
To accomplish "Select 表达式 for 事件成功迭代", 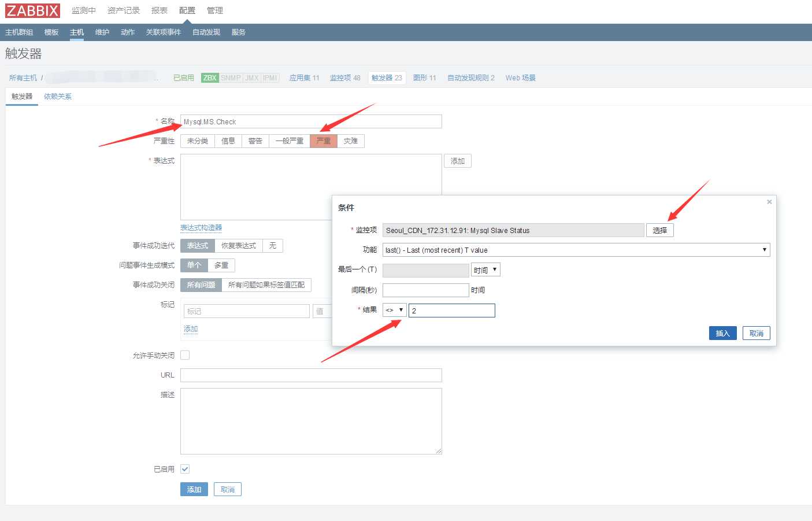I will [198, 246].
